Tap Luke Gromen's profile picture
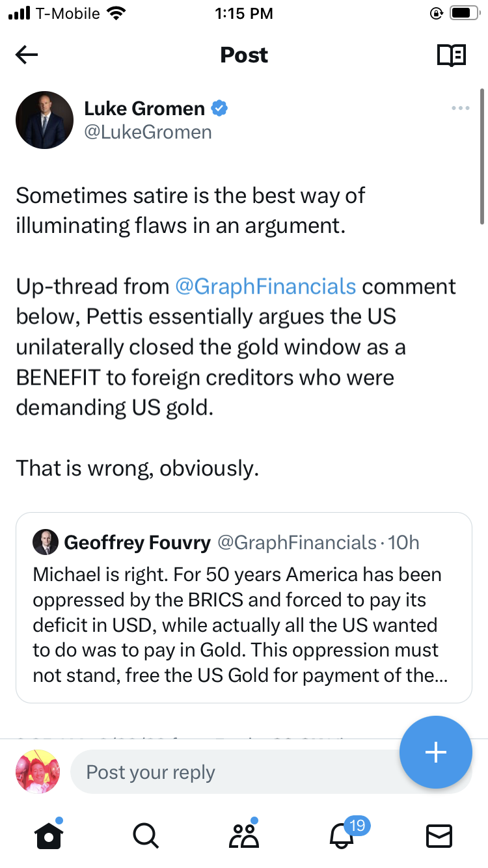 44,120
